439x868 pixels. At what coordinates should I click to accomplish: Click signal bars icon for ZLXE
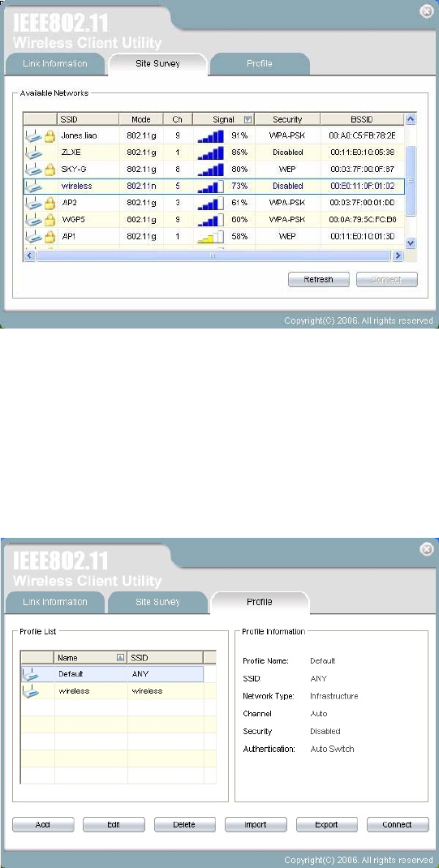pyautogui.click(x=210, y=153)
